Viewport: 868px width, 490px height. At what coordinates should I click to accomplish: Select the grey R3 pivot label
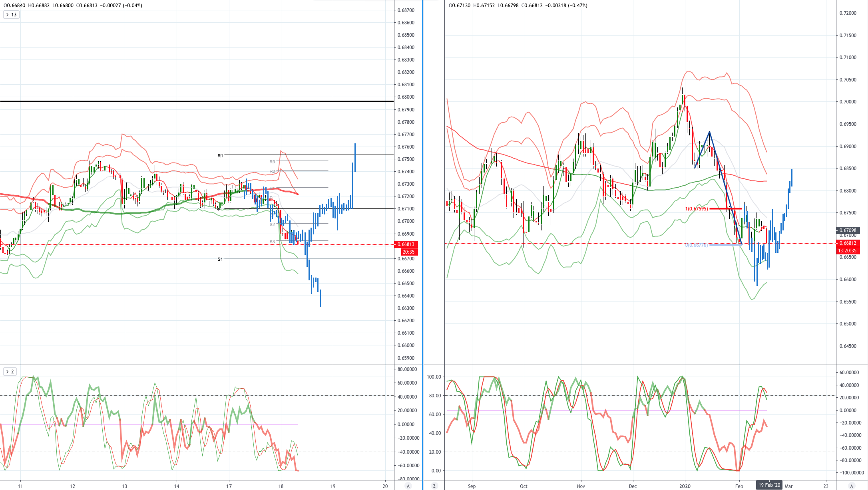pyautogui.click(x=272, y=162)
